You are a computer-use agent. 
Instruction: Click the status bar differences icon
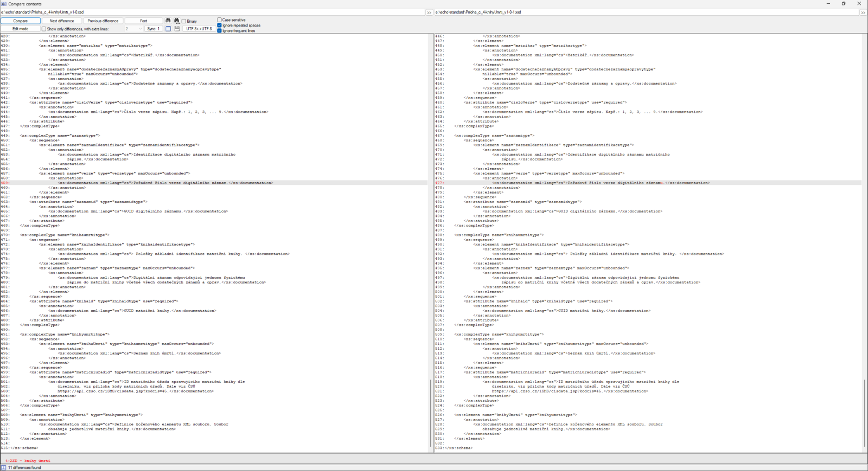click(x=3, y=467)
